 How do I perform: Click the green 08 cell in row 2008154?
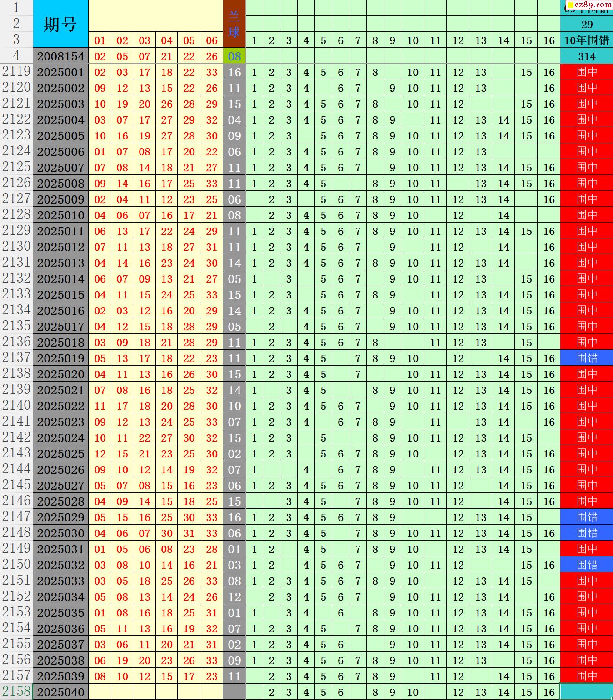pyautogui.click(x=234, y=56)
